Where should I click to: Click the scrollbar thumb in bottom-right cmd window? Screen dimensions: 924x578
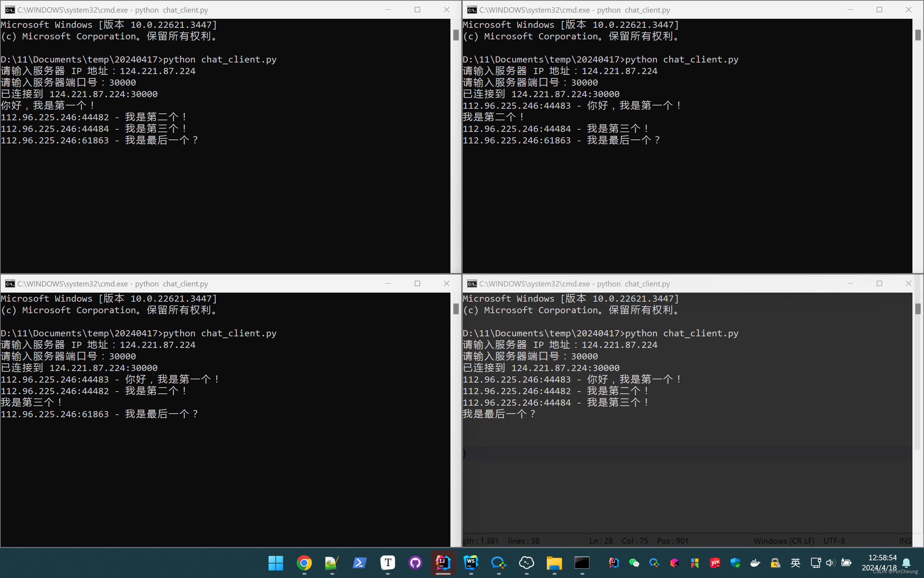pyautogui.click(x=918, y=309)
